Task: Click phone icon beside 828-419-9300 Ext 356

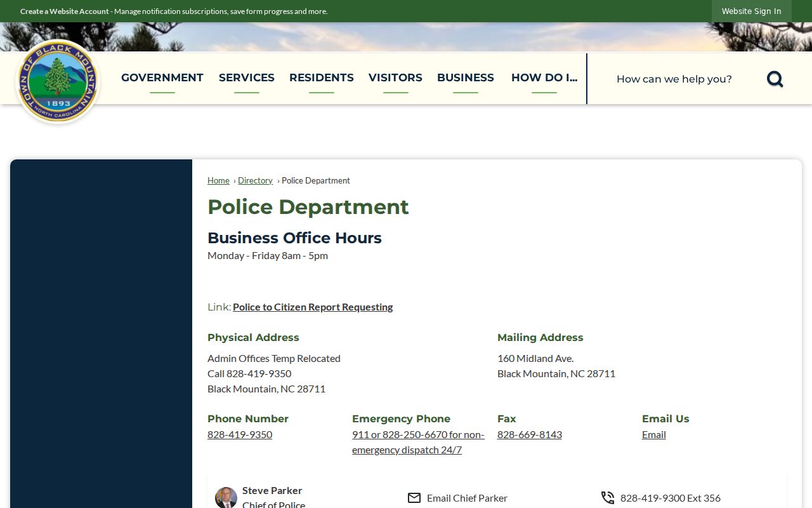Action: tap(608, 498)
